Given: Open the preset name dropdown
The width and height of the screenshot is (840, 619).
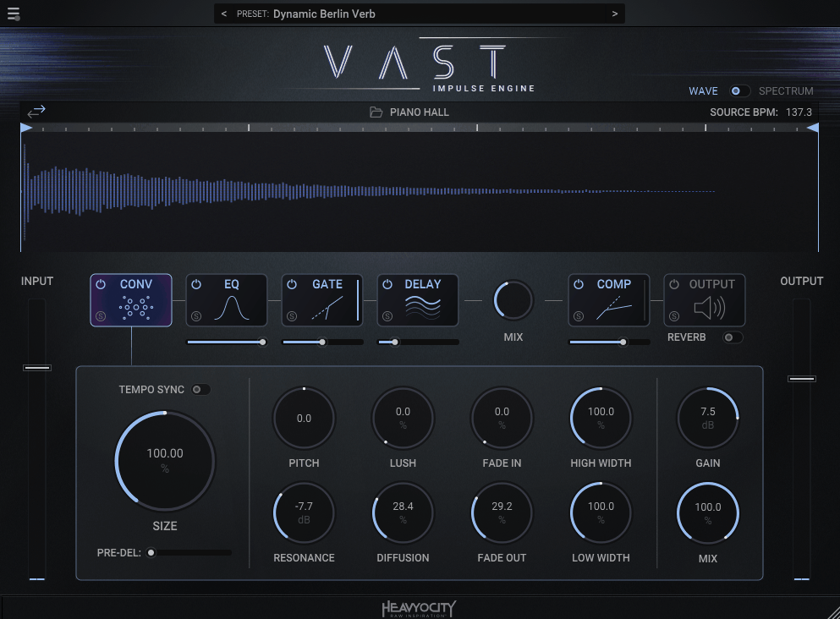Looking at the screenshot, I should 419,14.
